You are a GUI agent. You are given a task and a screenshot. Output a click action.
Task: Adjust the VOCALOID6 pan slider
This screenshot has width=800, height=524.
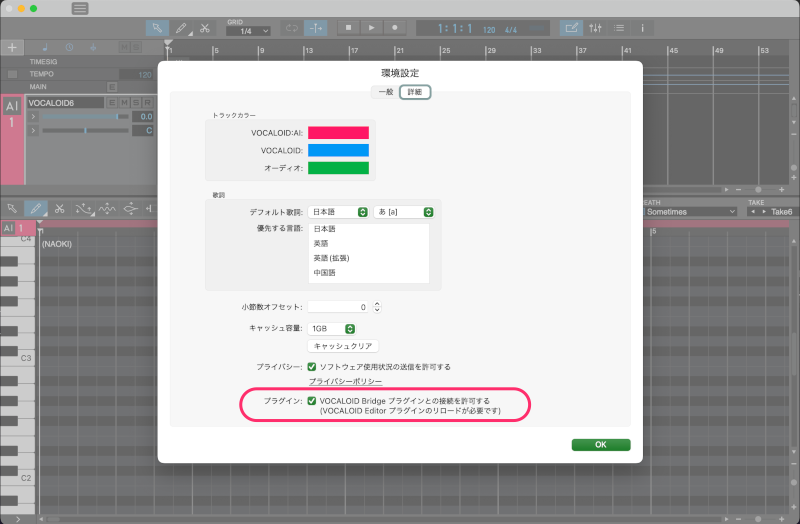tap(85, 131)
